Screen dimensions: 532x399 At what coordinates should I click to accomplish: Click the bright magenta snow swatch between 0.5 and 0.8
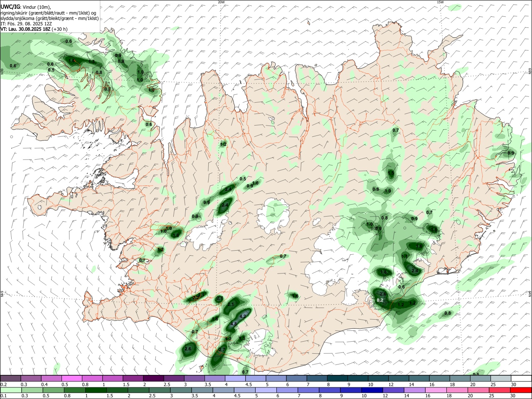click(x=71, y=379)
